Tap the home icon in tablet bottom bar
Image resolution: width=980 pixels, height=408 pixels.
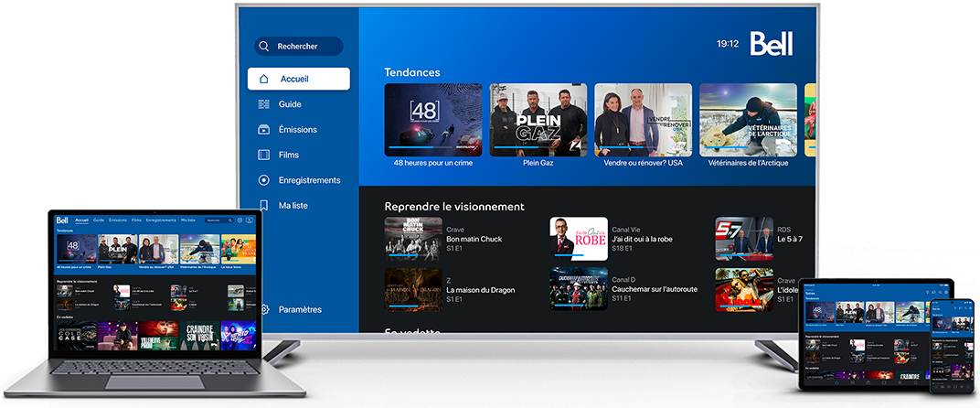tap(836, 382)
